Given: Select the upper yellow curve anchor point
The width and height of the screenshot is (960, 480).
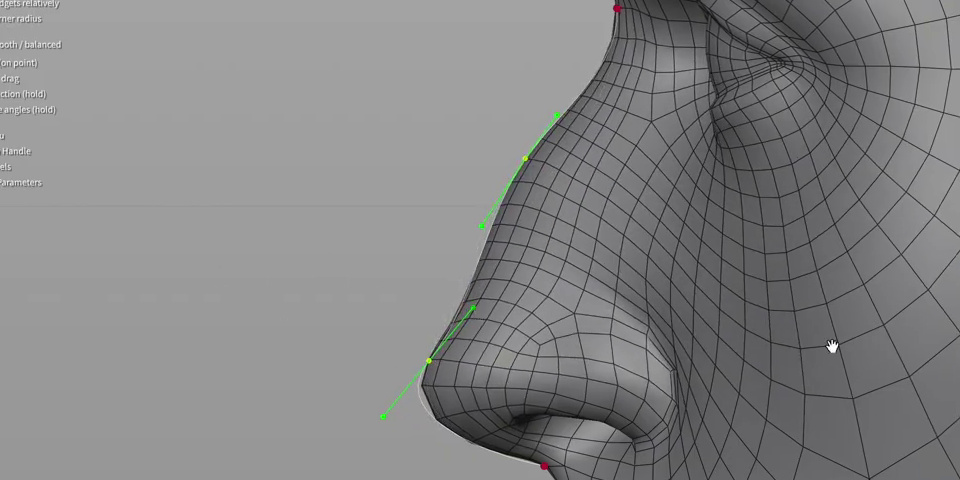Looking at the screenshot, I should click(x=525, y=159).
